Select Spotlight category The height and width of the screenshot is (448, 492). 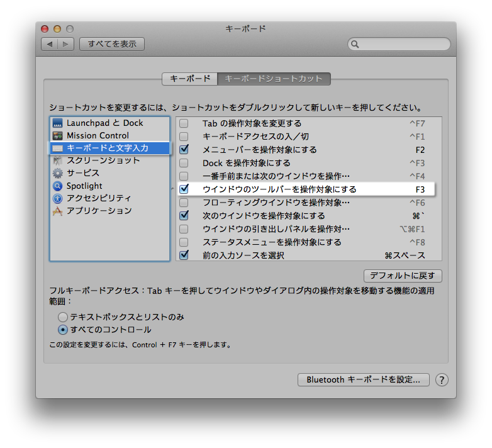pyautogui.click(x=110, y=186)
